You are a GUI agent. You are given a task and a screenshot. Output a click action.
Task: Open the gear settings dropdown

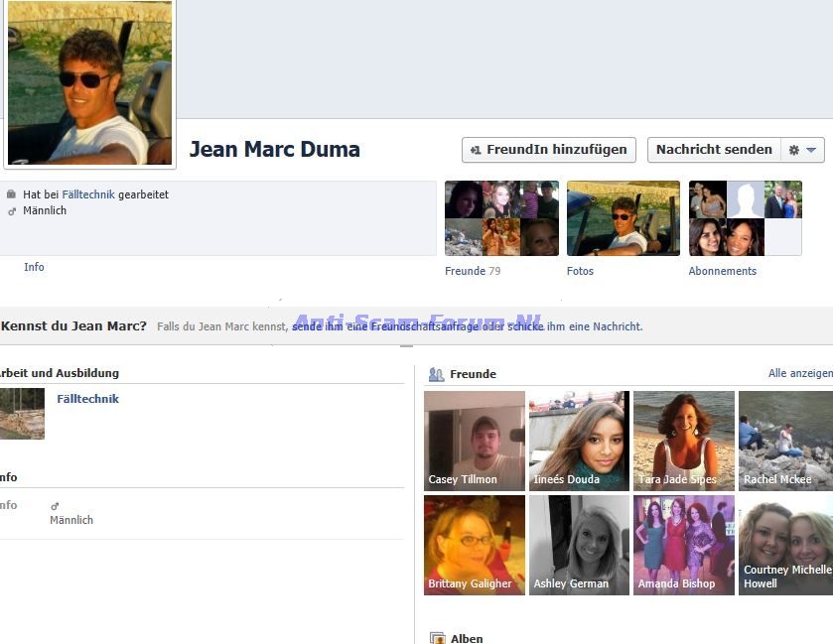(802, 150)
